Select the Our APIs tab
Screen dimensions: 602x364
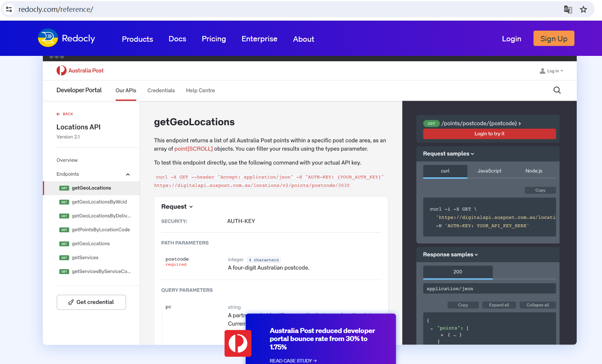click(126, 91)
